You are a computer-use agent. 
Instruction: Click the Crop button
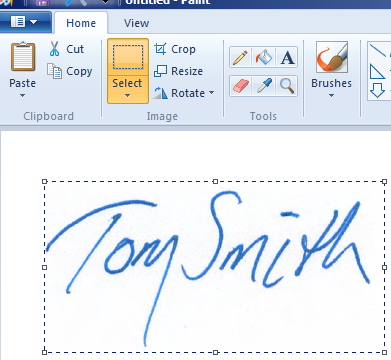pos(175,49)
